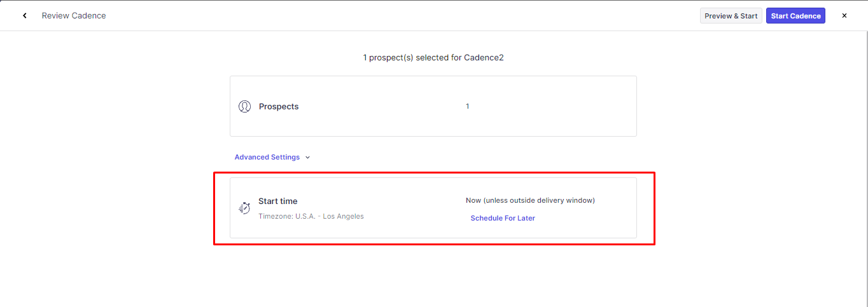
Task: Select the Prospects label
Action: pos(278,107)
